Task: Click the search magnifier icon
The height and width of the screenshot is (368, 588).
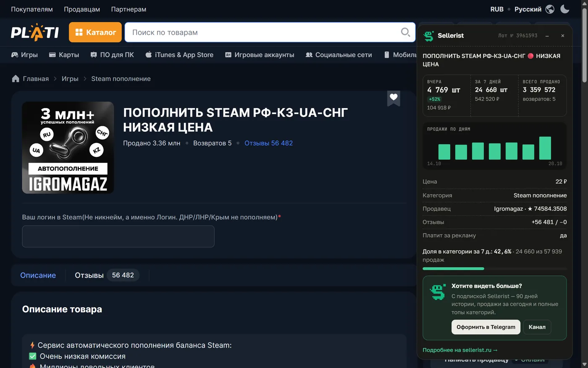Action: 405,32
